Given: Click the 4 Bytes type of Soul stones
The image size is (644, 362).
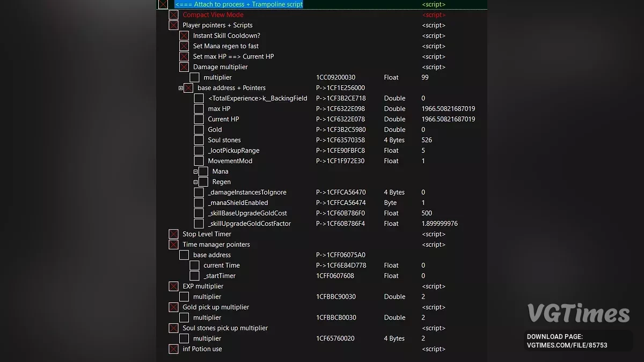Looking at the screenshot, I should click(x=394, y=140).
